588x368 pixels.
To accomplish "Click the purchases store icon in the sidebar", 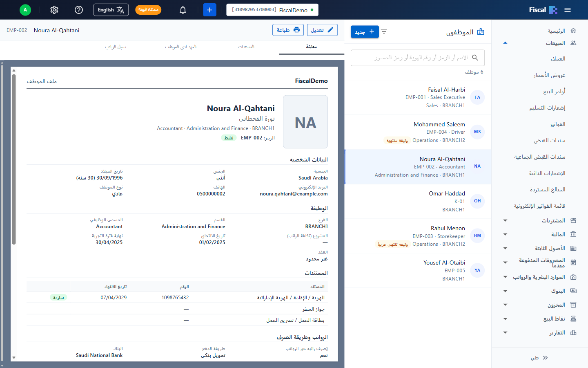I will [573, 220].
